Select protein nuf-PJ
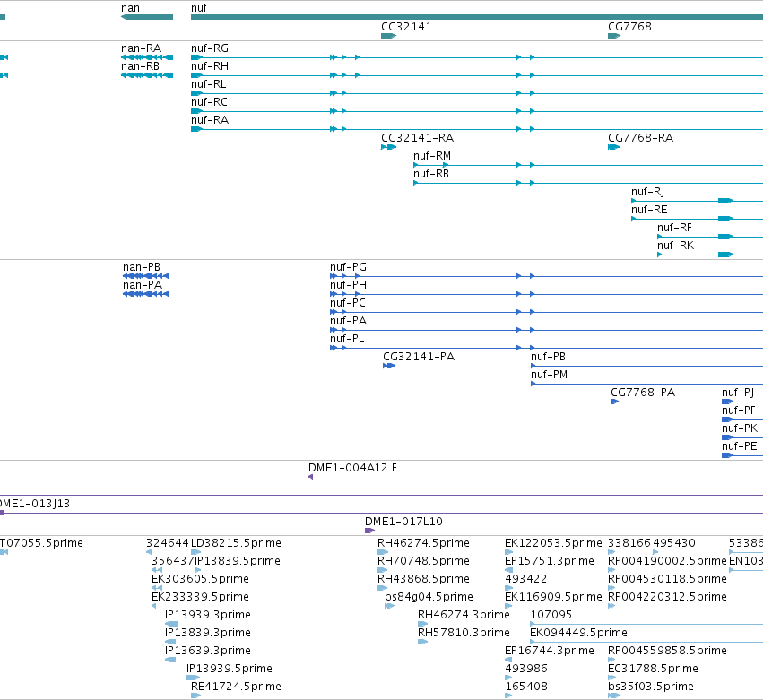Image resolution: width=763 pixels, height=700 pixels. point(738,393)
